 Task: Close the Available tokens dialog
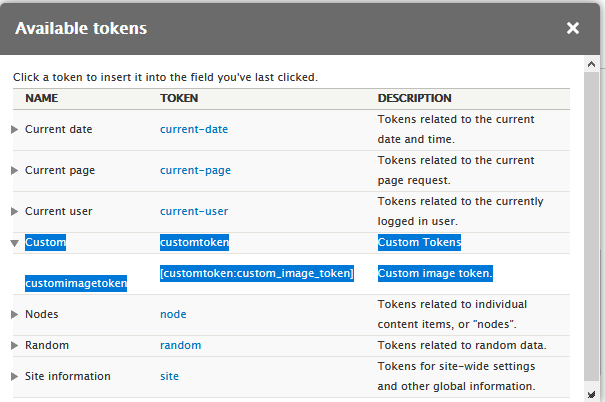point(573,28)
